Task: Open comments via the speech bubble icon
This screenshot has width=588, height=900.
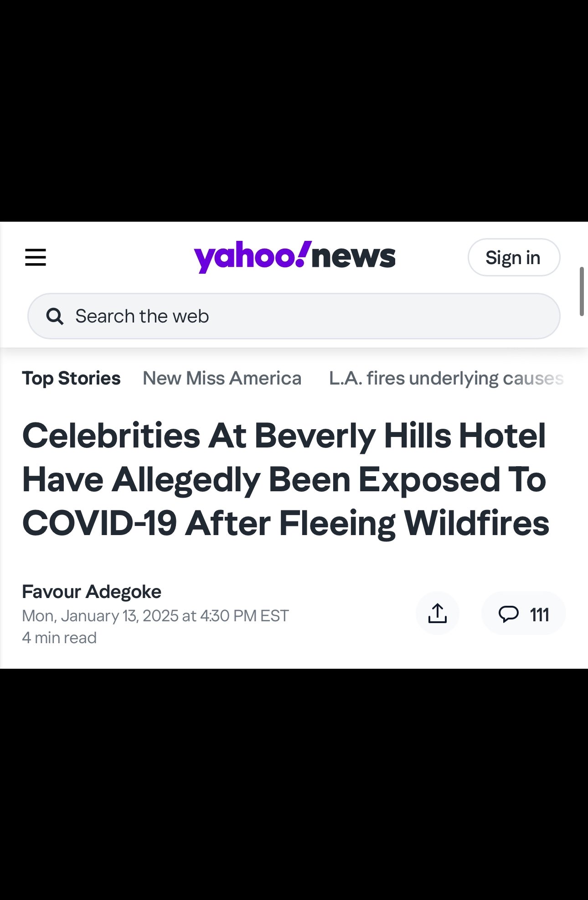Action: click(x=508, y=614)
